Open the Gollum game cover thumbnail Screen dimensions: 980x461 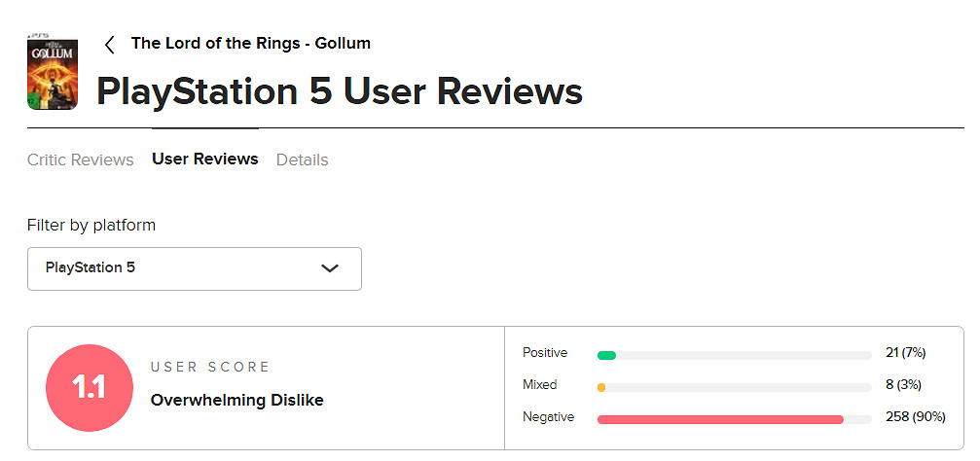53,73
